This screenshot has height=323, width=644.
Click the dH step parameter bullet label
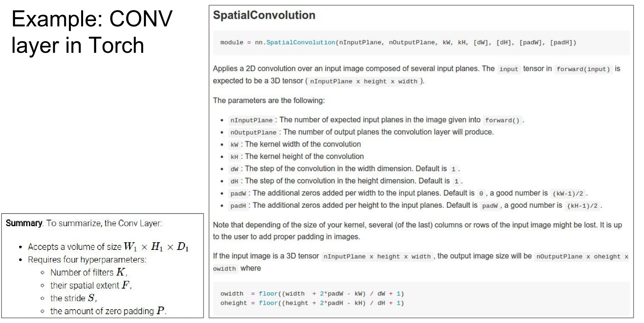234,181
